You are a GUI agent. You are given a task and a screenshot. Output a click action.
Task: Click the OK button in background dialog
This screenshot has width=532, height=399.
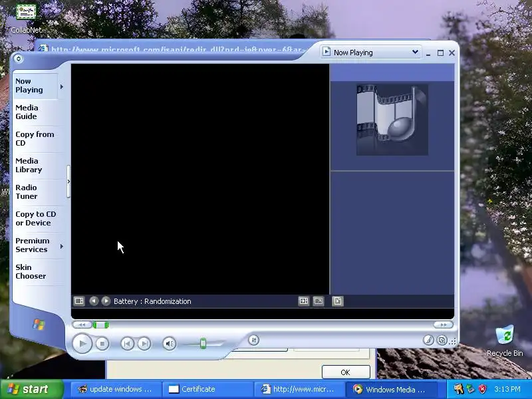(x=346, y=372)
